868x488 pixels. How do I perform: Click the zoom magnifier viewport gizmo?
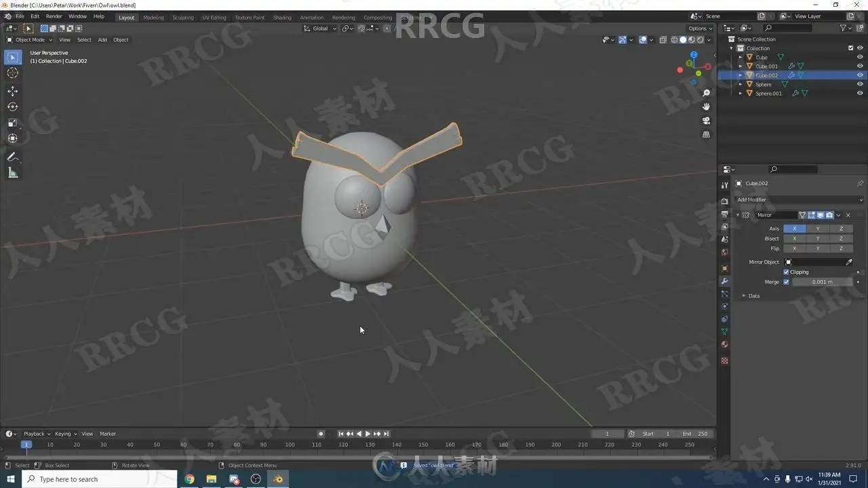[706, 93]
